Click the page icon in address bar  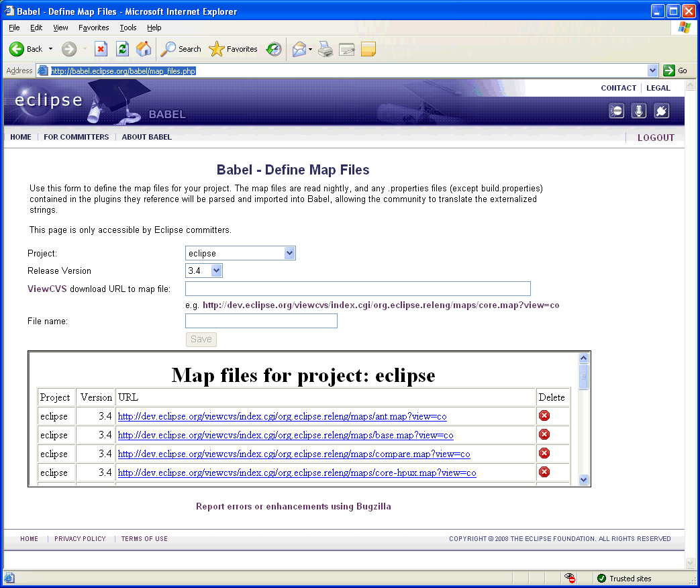43,70
